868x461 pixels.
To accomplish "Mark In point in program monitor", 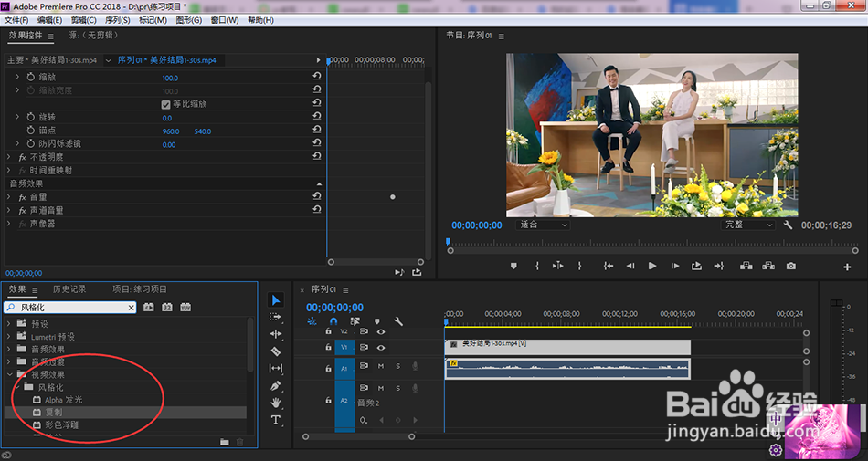I will point(537,266).
